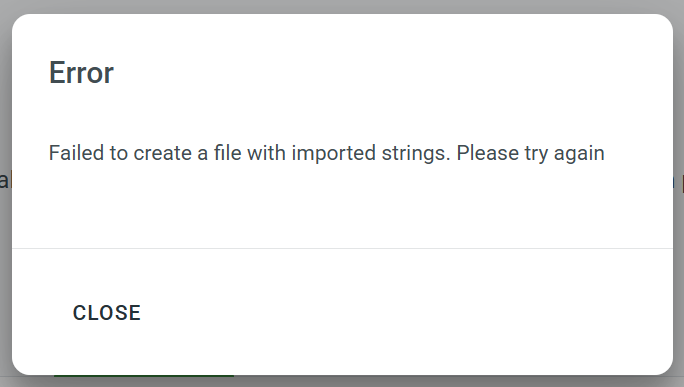Viewport: 684px width, 387px height.
Task: Click the words 'Please try again'
Action: [530, 153]
